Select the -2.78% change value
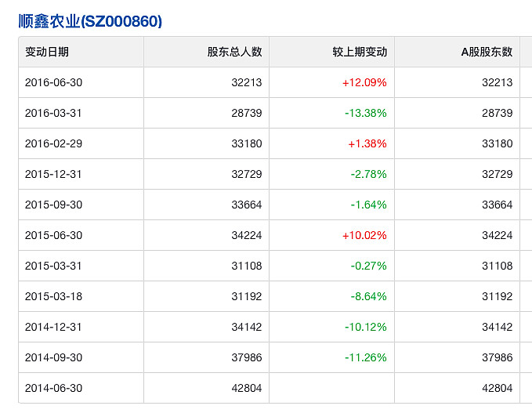Image resolution: width=532 pixels, height=413 pixels. 368,174
